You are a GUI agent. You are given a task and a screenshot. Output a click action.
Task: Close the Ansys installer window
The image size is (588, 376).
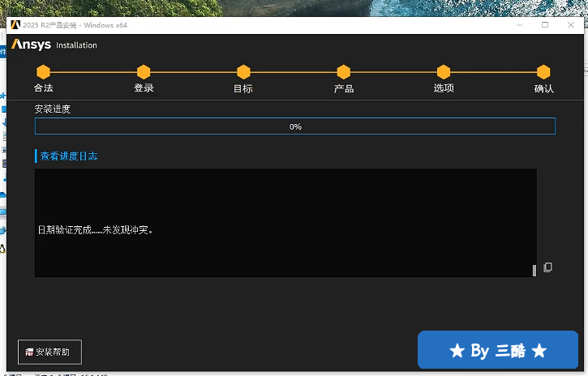tap(571, 25)
